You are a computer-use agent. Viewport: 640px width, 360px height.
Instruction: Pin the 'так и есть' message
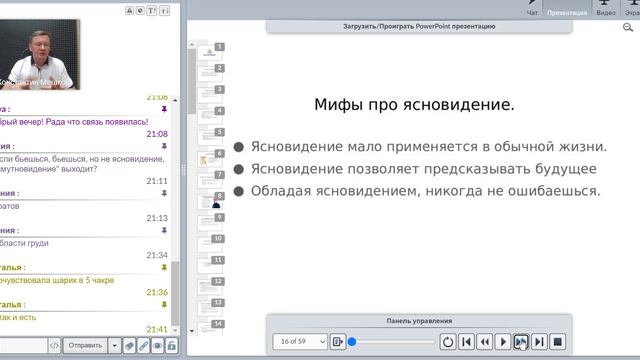[x=164, y=304]
